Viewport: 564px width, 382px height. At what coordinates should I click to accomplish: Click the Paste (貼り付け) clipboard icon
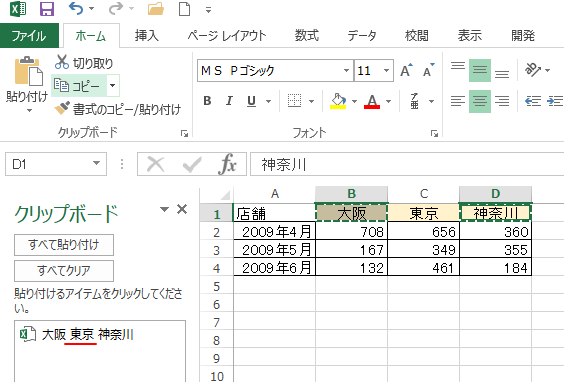28,72
